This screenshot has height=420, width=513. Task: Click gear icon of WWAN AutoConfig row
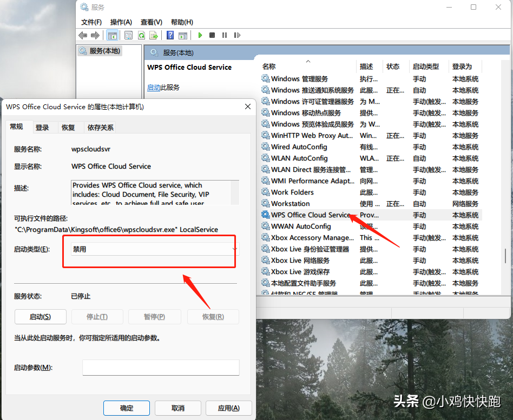(265, 226)
